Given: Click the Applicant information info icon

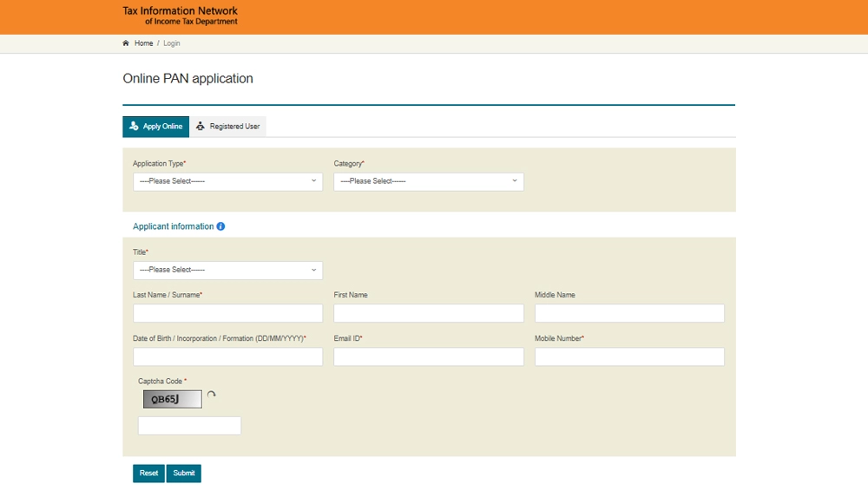Looking at the screenshot, I should tap(220, 226).
